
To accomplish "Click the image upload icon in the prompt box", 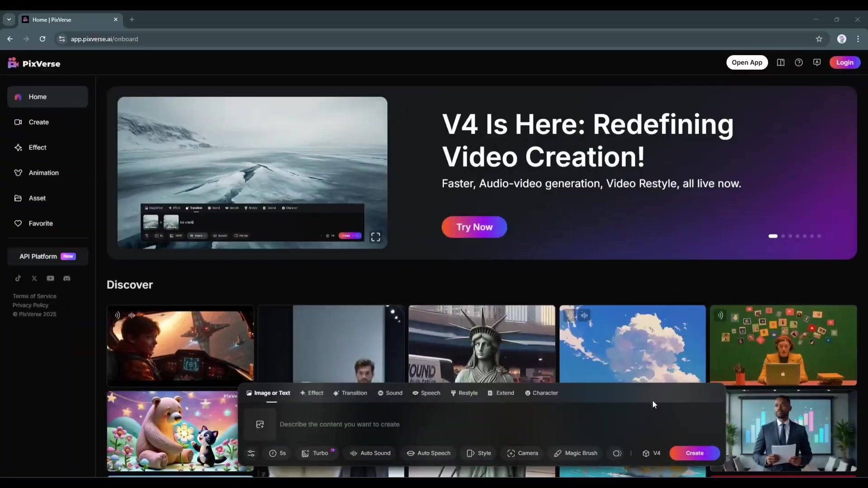I will 259,424.
